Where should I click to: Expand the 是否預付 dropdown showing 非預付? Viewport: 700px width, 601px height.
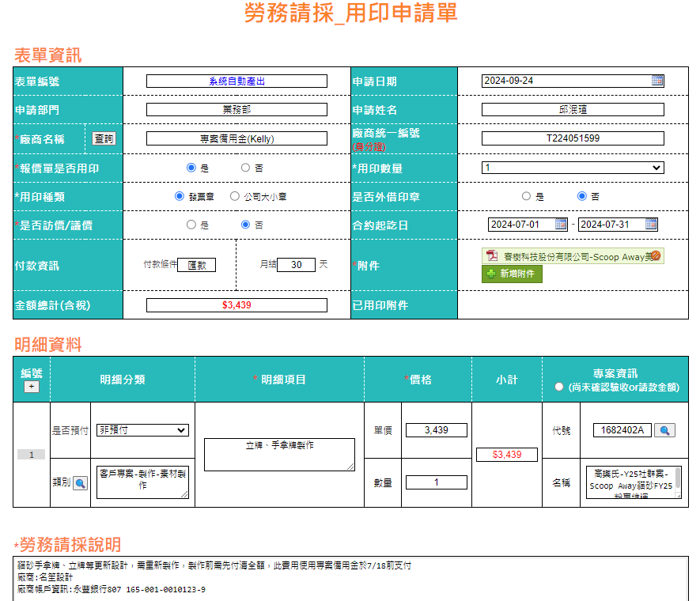tap(142, 430)
